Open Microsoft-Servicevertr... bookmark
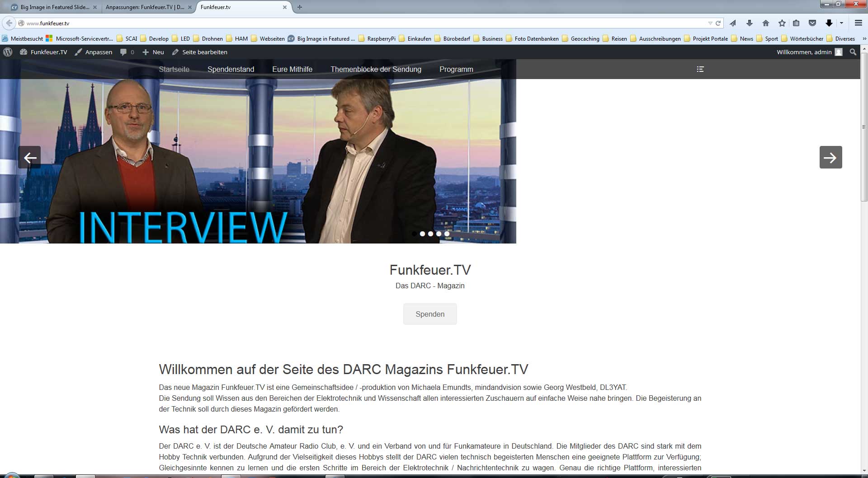 (80, 39)
